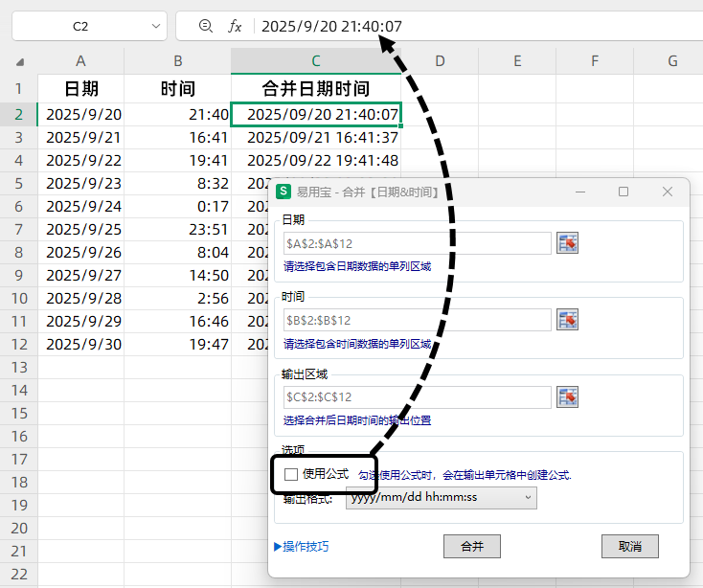This screenshot has width=703, height=588.
Task: Expand 操作技巧 tips section
Action: click(302, 547)
